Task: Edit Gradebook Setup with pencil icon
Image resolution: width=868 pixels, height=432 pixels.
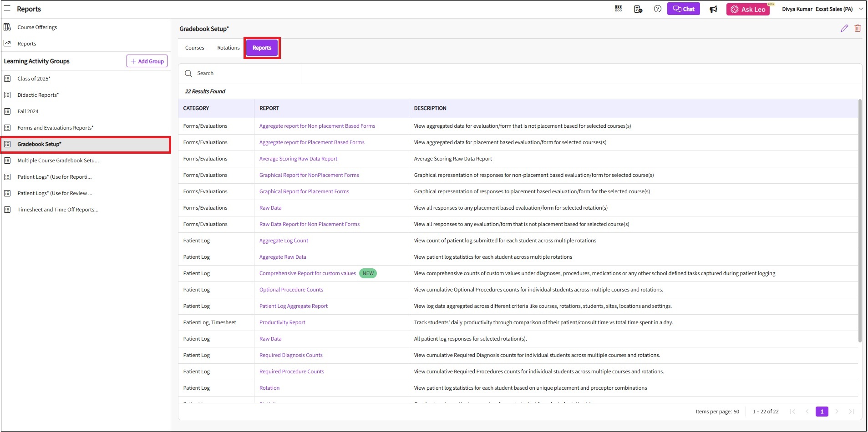Action: pyautogui.click(x=844, y=28)
